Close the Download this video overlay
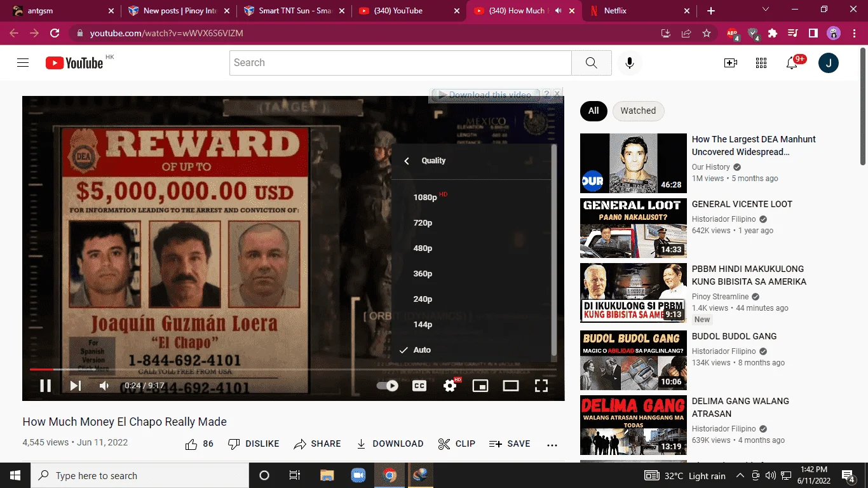This screenshot has width=868, height=488. click(557, 94)
